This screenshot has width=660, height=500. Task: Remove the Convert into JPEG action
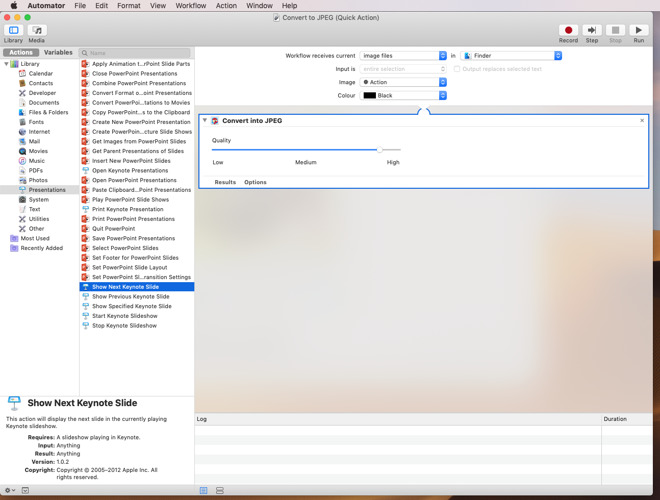(x=642, y=120)
